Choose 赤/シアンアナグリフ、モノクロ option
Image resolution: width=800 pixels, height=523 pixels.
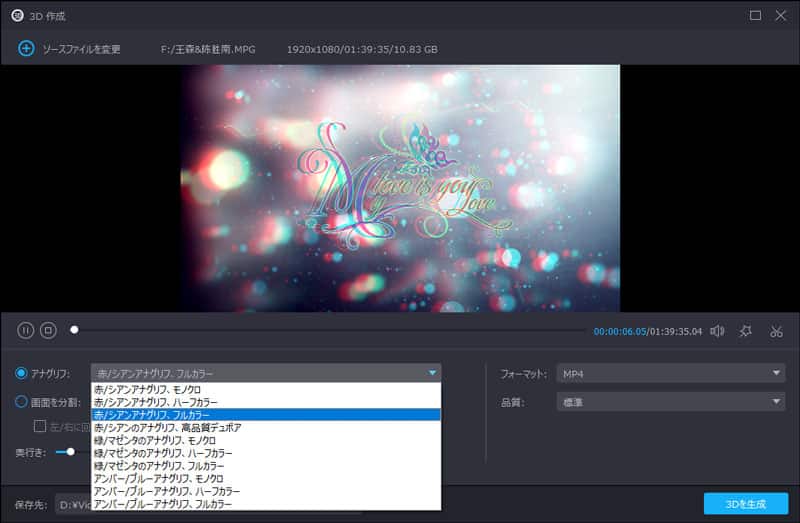coord(266,389)
